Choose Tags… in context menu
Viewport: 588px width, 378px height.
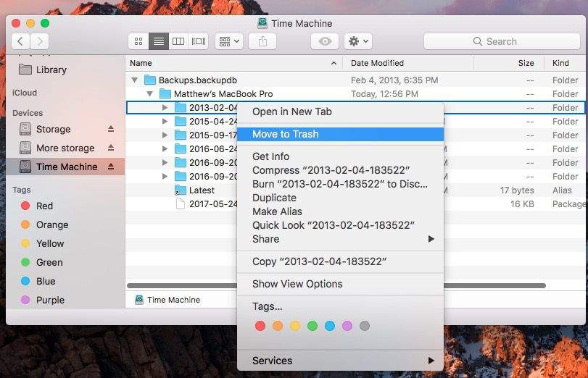point(341,306)
